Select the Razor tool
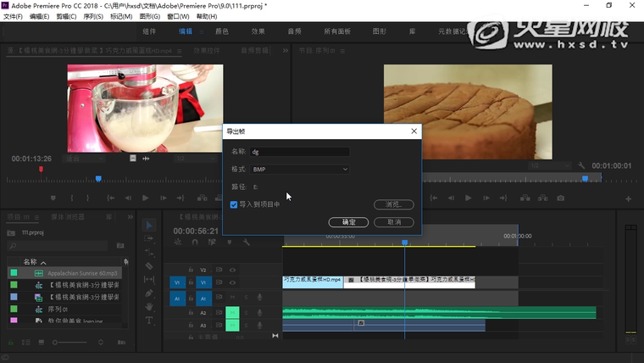This screenshot has width=644, height=363. (149, 266)
